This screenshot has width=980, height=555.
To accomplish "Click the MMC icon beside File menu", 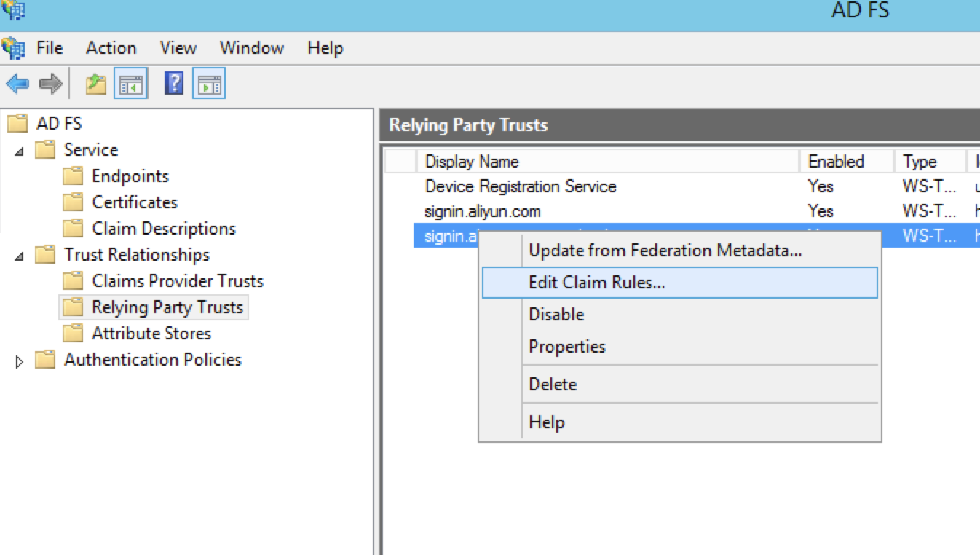I will coord(13,48).
